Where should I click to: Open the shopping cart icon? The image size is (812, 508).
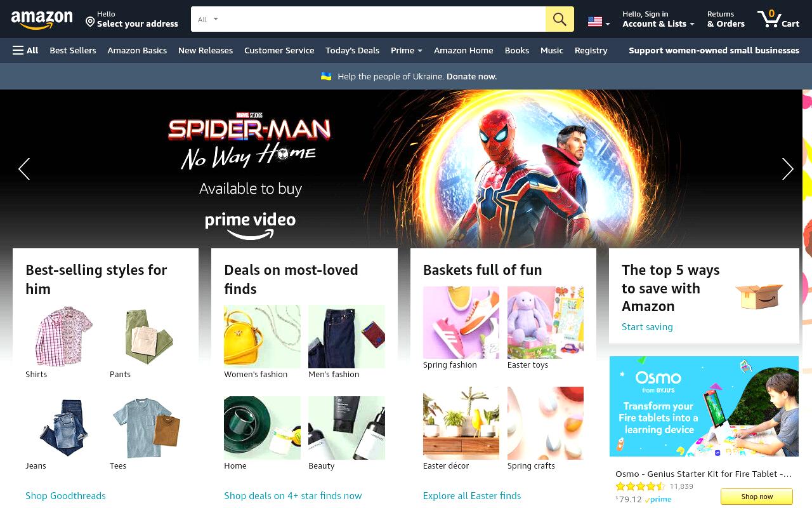click(778, 18)
